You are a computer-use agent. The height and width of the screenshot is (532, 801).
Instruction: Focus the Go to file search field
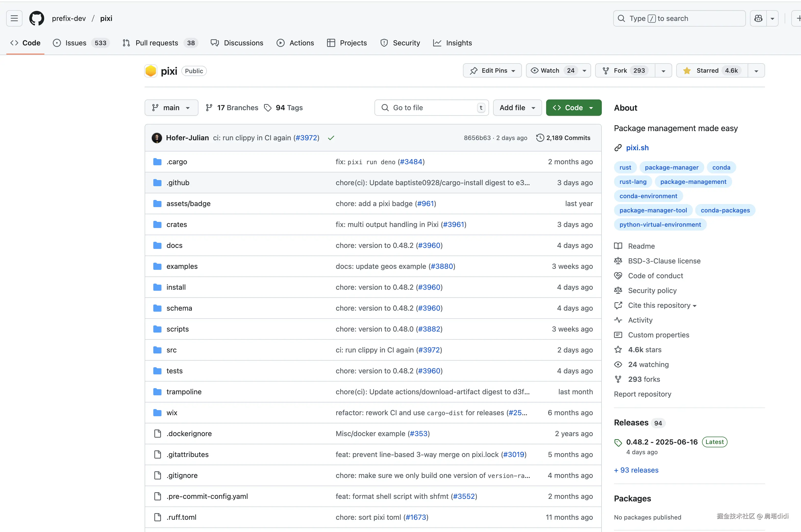click(x=432, y=108)
